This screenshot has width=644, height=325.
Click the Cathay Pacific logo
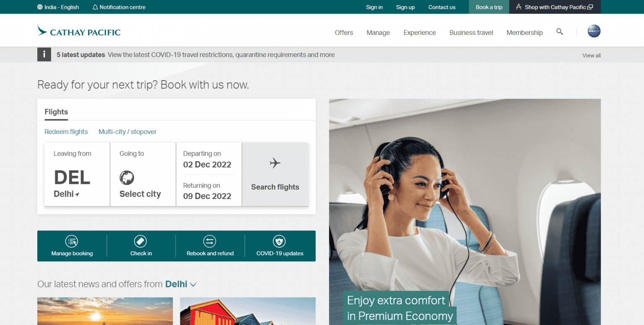(79, 31)
